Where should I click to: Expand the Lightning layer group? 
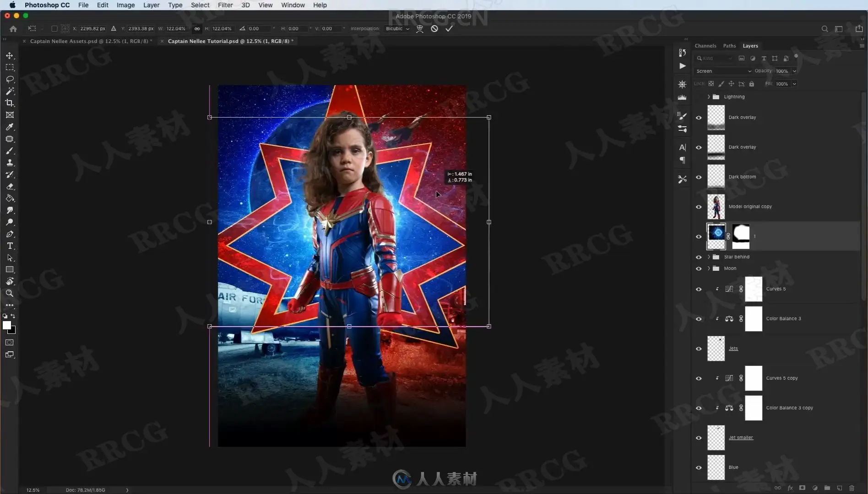(709, 97)
